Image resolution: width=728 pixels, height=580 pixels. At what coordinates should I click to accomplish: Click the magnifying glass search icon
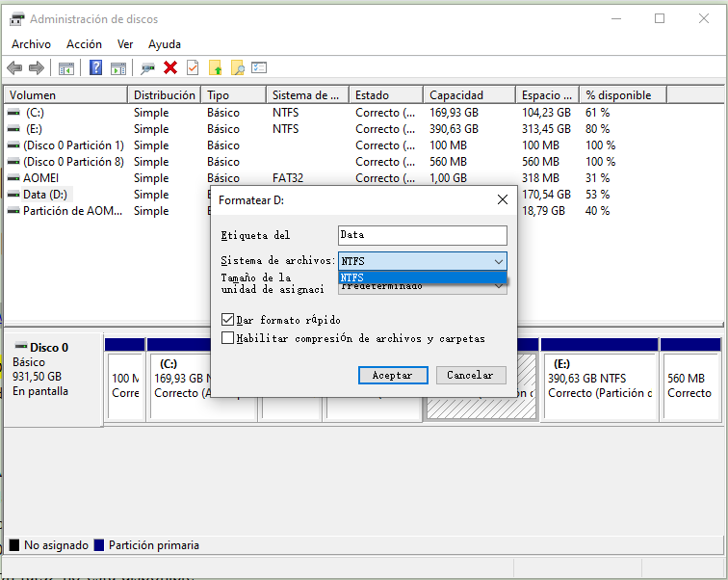(x=237, y=67)
